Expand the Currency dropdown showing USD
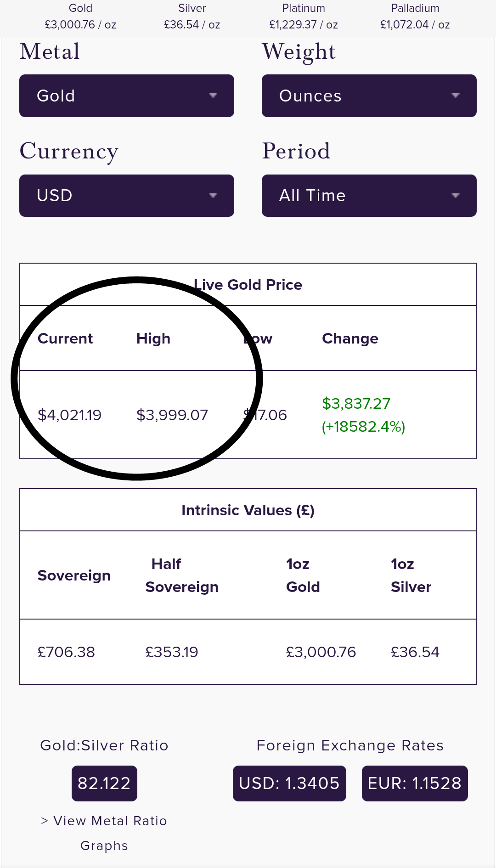This screenshot has height=868, width=496. pos(126,195)
